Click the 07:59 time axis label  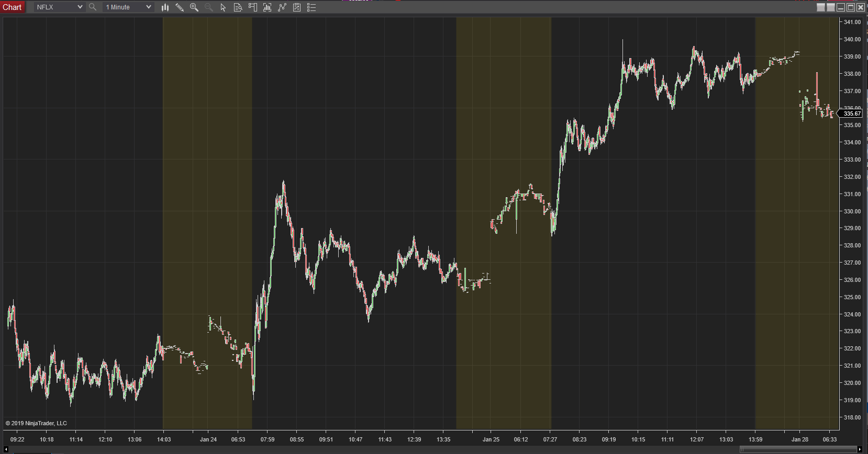[268, 439]
